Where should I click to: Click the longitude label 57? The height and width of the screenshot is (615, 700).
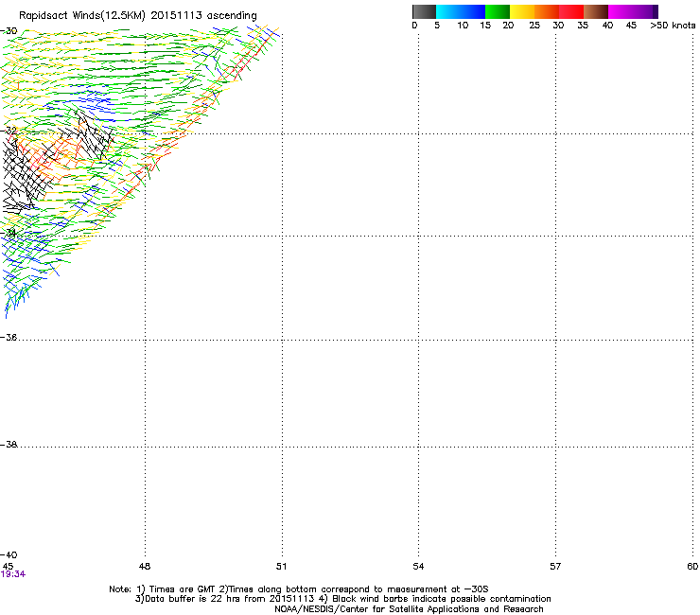555,567
